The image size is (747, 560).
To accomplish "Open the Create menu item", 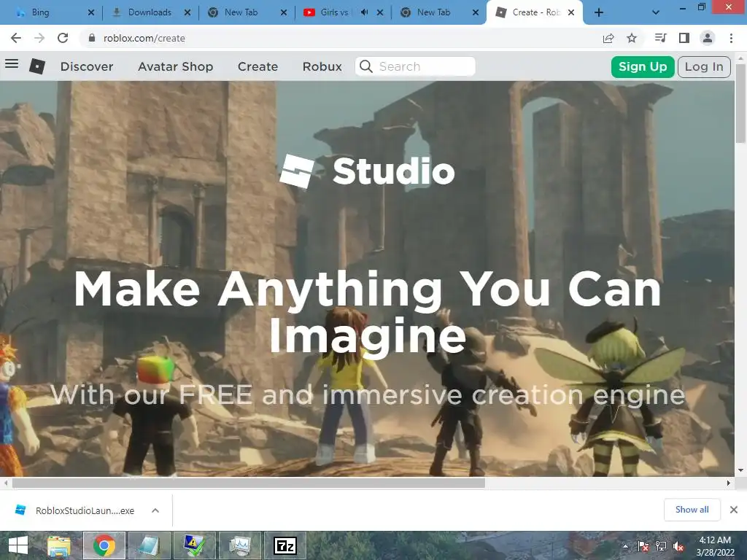I will click(258, 66).
